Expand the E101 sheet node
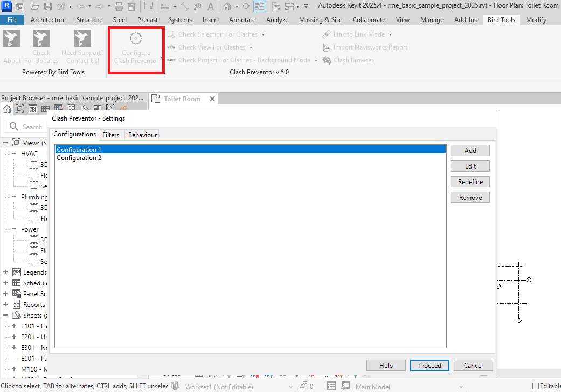This screenshot has height=392, width=561. (x=14, y=326)
